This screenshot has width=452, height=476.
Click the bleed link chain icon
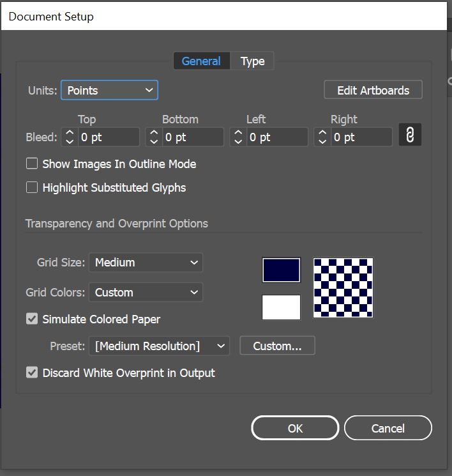pos(410,135)
